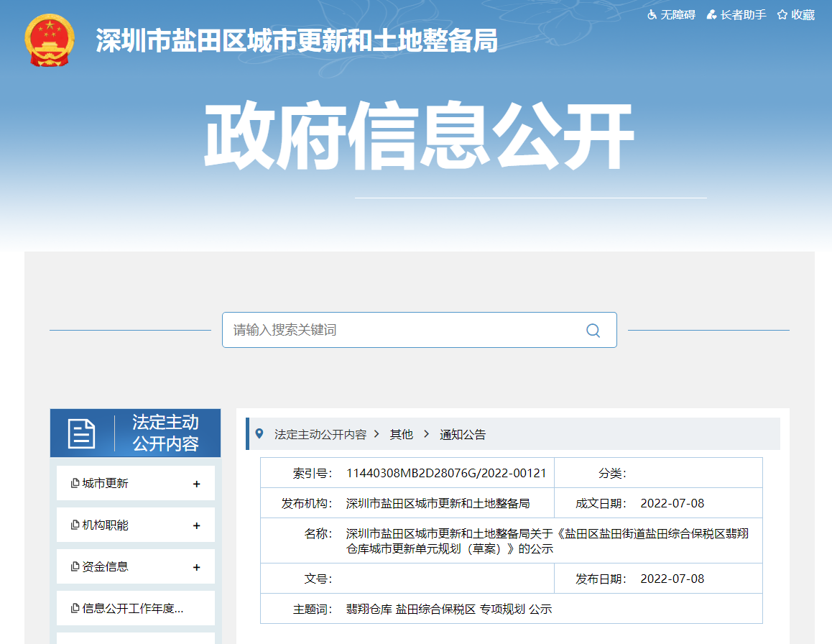Click 法定主动公开内容 in the breadcrumb
Viewport: 832px width, 644px height.
[x=320, y=434]
